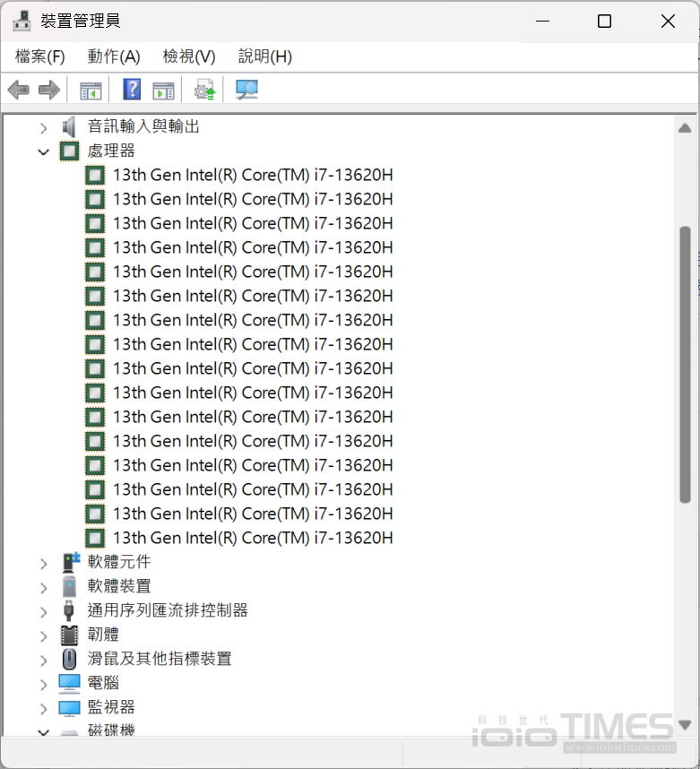Click the scrollbar up arrow
The width and height of the screenshot is (700, 769).
click(x=685, y=128)
